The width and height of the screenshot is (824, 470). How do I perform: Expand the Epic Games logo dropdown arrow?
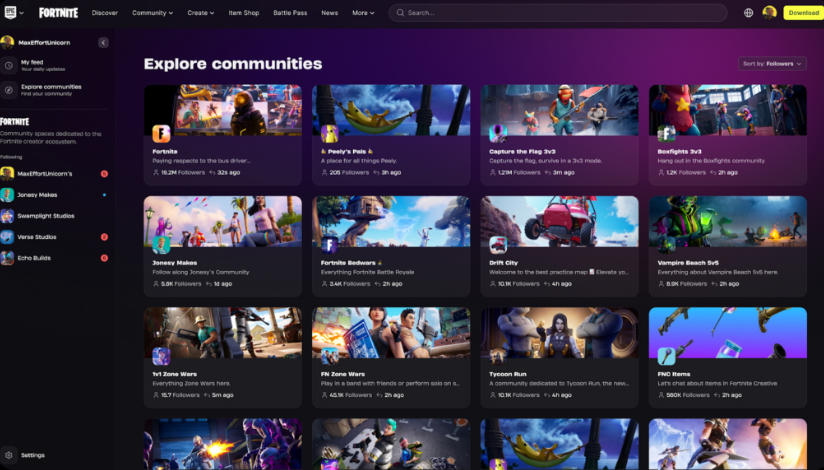click(x=22, y=13)
